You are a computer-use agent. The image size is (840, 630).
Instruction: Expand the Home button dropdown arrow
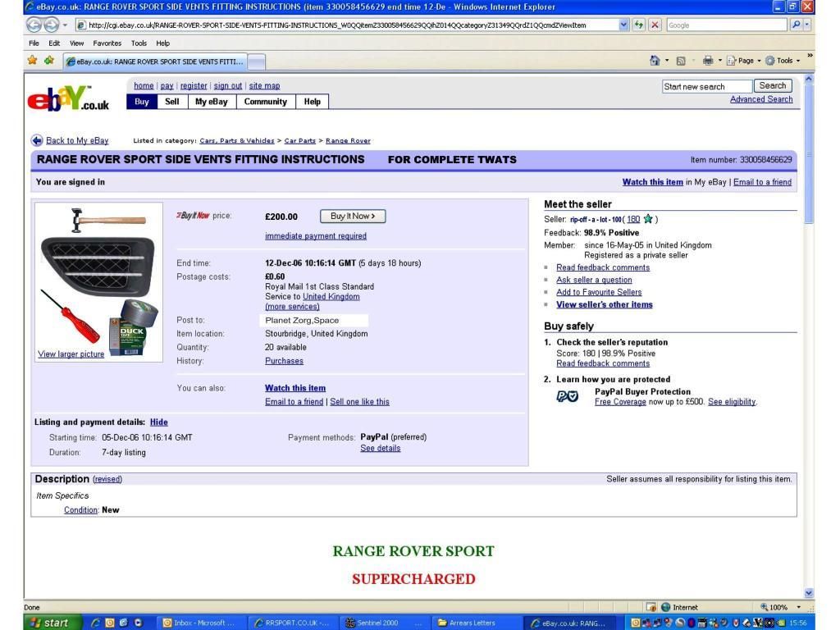pos(667,61)
